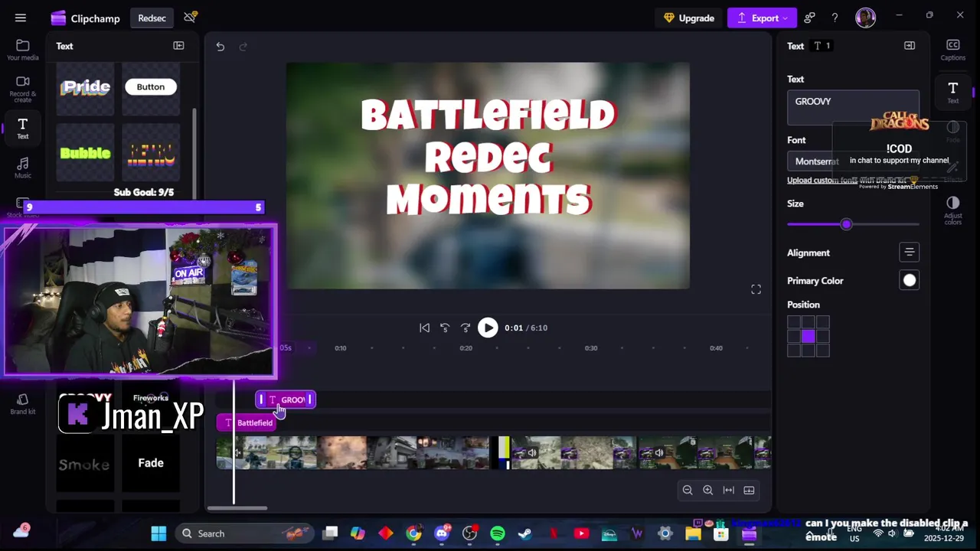This screenshot has width=980, height=551.
Task: Open Spotify from the taskbar
Action: [x=498, y=533]
